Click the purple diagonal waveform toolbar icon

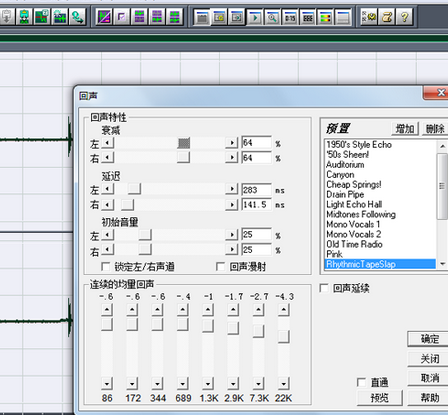point(104,17)
